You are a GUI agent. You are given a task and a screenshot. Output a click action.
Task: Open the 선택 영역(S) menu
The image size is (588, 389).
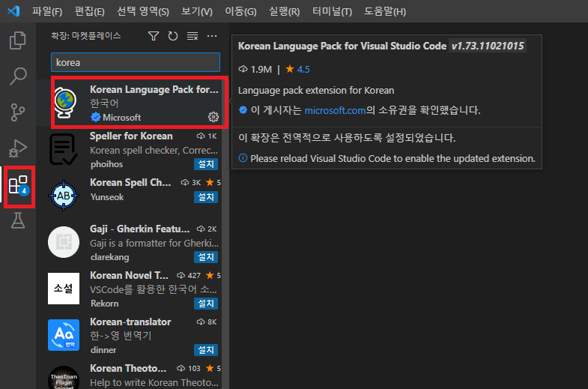click(x=143, y=11)
